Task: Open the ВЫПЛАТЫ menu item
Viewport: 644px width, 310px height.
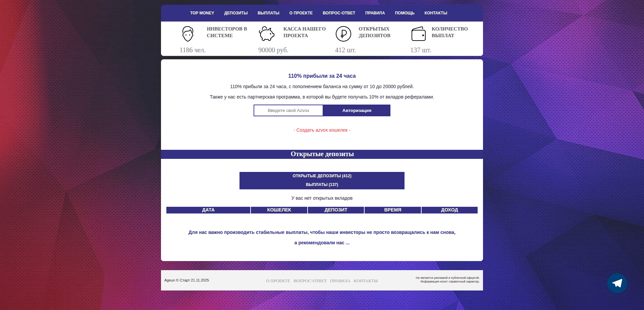Action: [x=268, y=13]
